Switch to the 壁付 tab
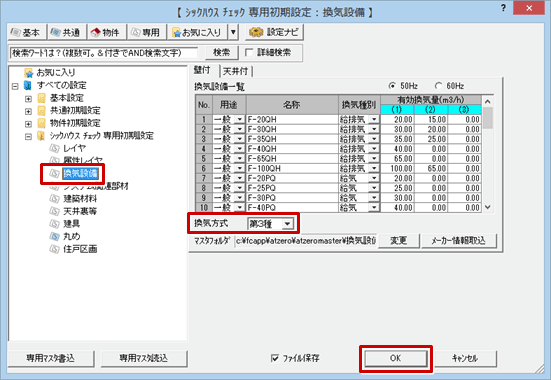This screenshot has height=380, width=551. (x=202, y=70)
